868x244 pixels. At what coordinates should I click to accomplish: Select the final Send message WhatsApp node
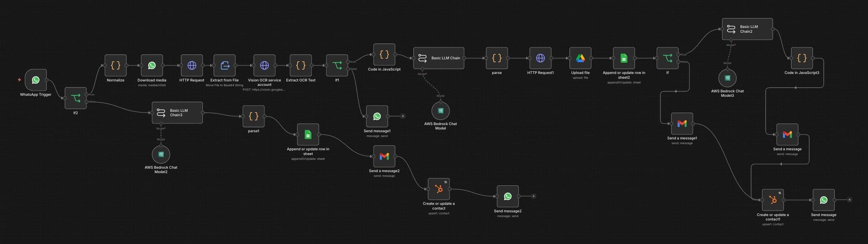[x=824, y=200]
